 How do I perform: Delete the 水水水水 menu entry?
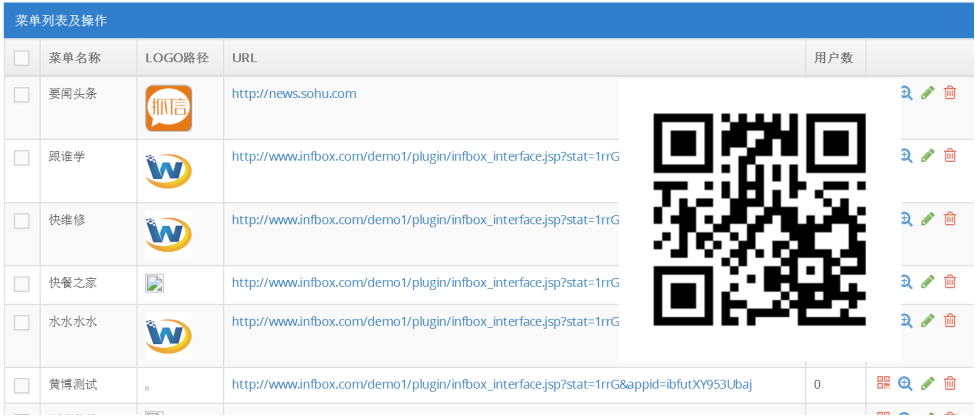[950, 321]
